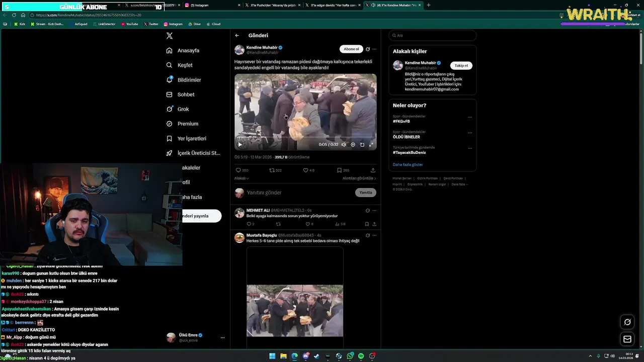
Task: Open Yer İşaretleri bookmarks
Action: [186, 138]
